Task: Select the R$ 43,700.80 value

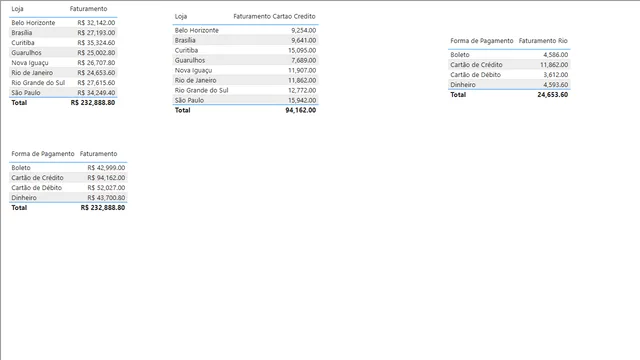Action: 106,198
